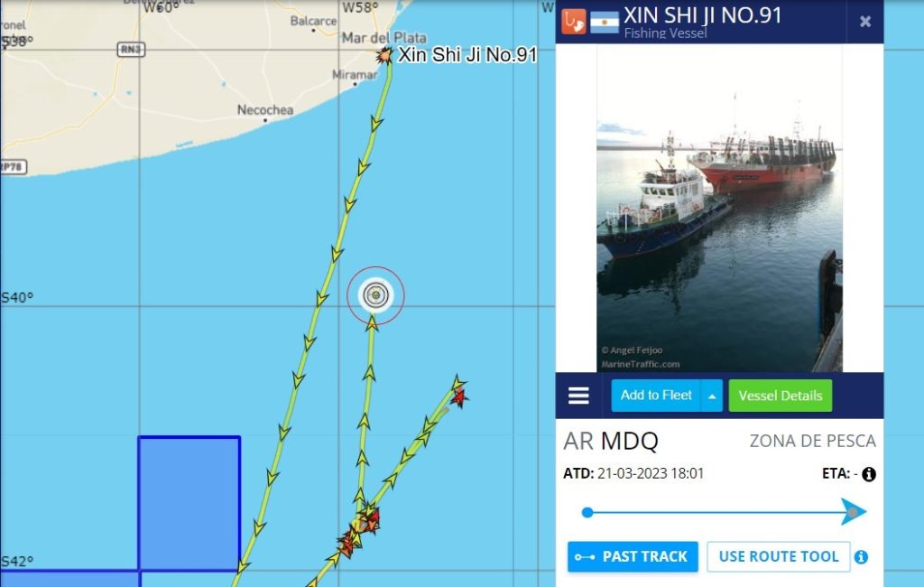
Task: Click the XIN SHI JI NO.91 title link
Action: pyautogui.click(x=702, y=14)
